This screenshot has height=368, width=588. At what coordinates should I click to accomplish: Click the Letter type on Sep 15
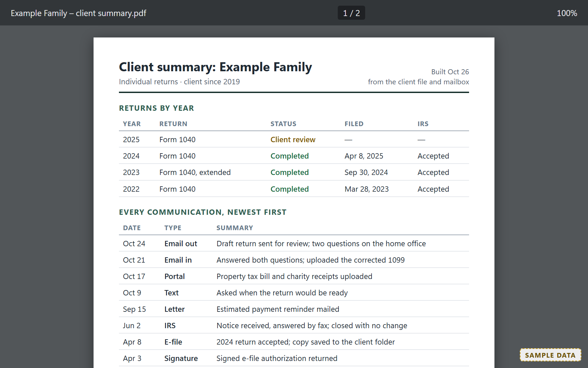174,309
